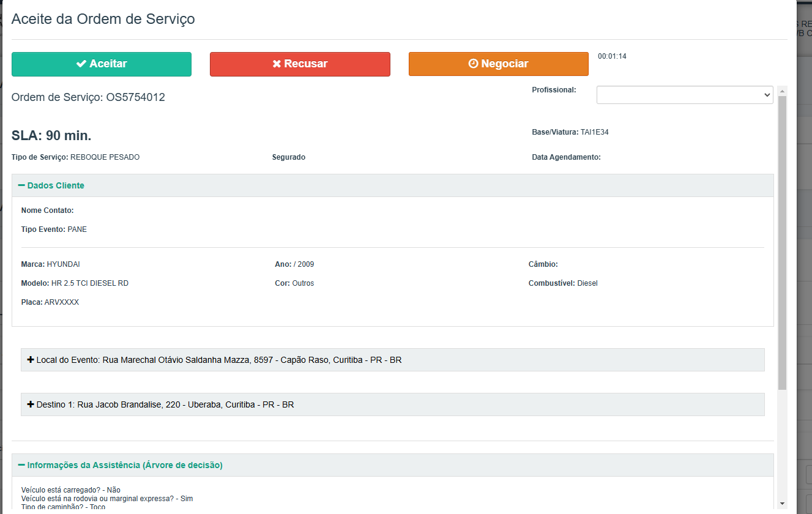Click the plate value ARVXXXX
The image size is (812, 514).
pos(62,302)
